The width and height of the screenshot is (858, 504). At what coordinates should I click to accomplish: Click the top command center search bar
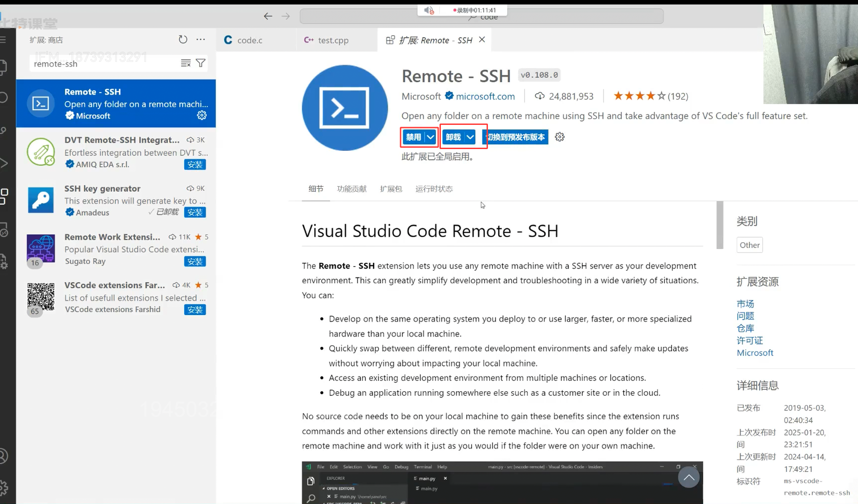coord(482,17)
